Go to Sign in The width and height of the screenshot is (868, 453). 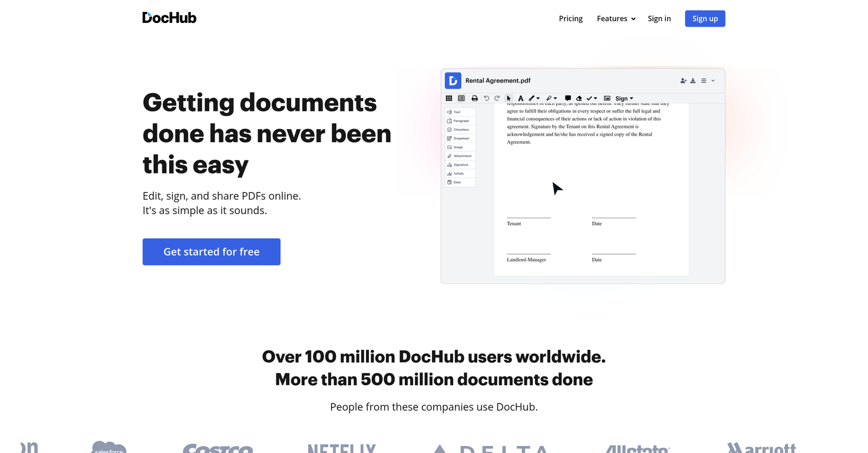pyautogui.click(x=659, y=18)
